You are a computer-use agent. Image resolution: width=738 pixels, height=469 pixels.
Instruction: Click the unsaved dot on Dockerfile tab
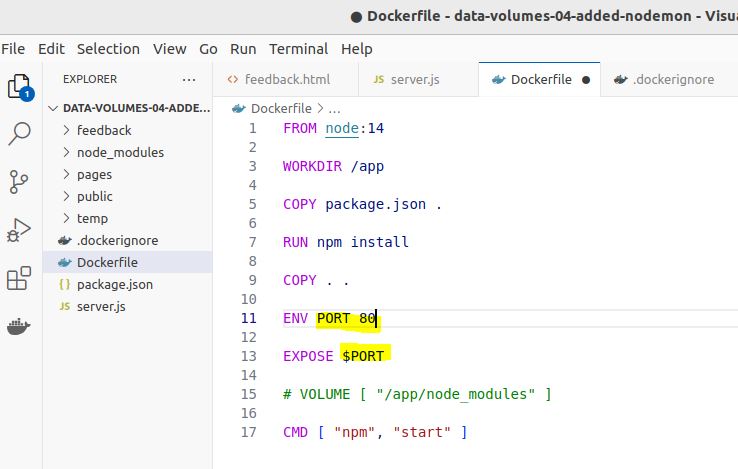click(x=585, y=79)
